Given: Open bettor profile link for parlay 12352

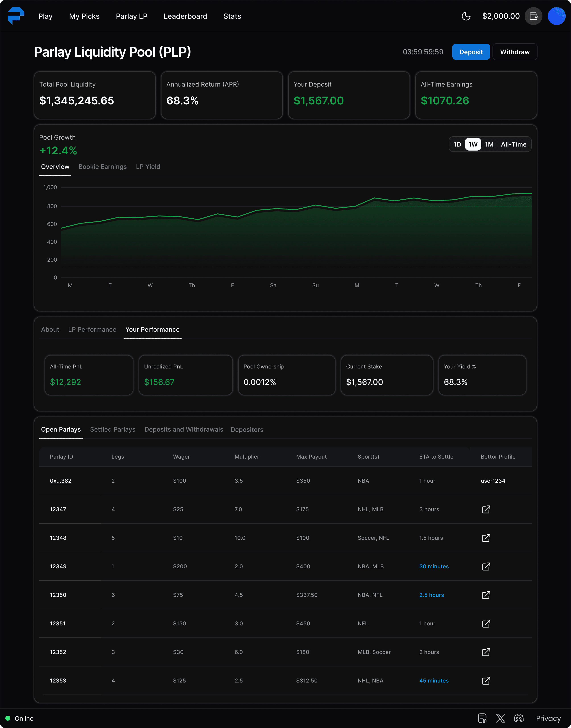Looking at the screenshot, I should pos(486,652).
